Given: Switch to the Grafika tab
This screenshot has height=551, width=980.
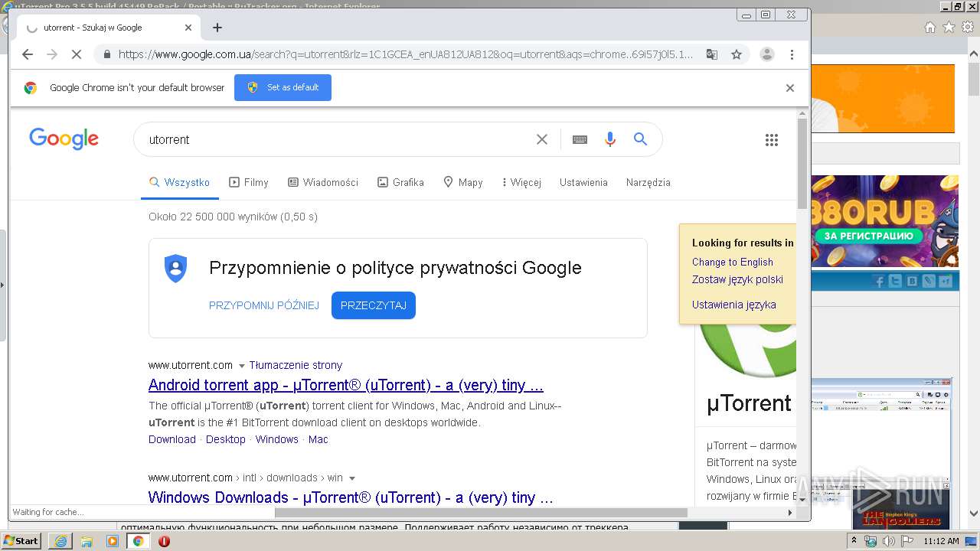Looking at the screenshot, I should click(x=400, y=182).
